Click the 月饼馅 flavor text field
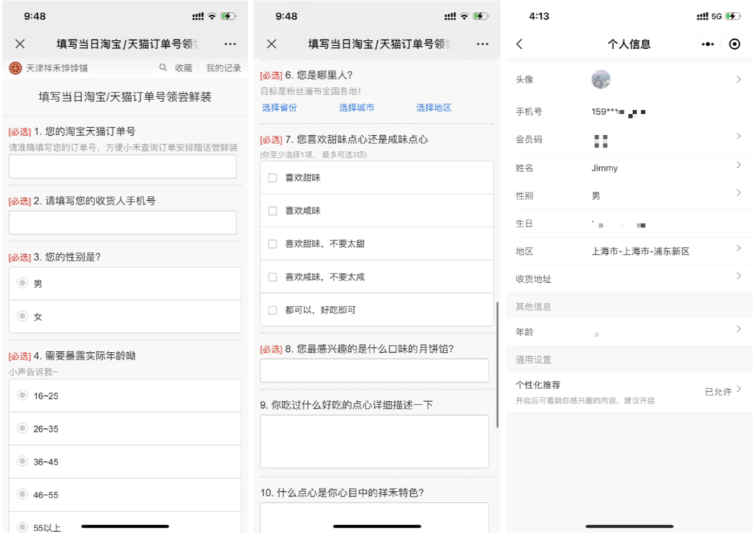The height and width of the screenshot is (536, 756). click(x=374, y=371)
